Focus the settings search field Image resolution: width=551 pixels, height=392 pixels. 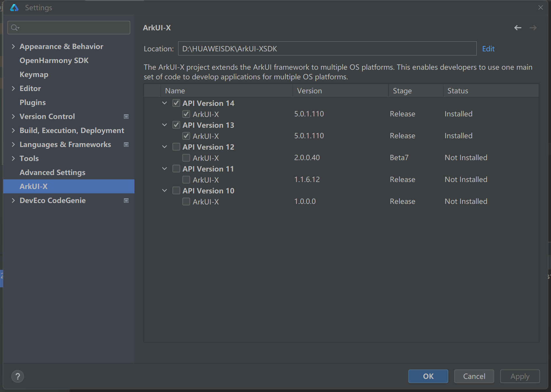[69, 27]
